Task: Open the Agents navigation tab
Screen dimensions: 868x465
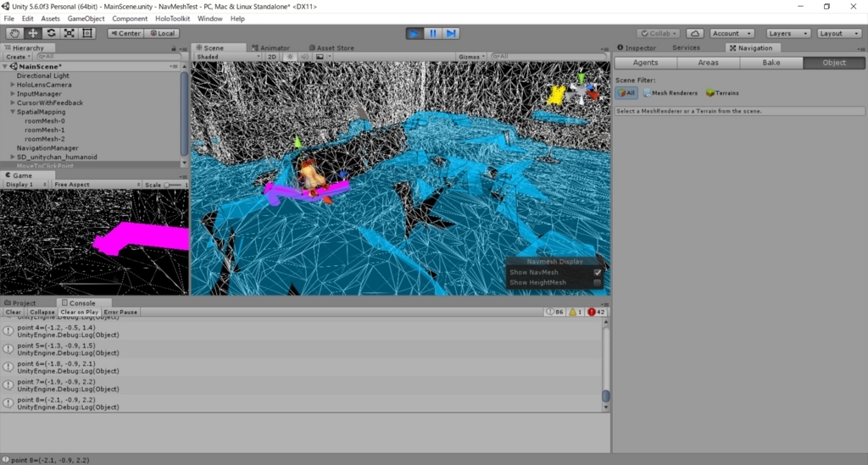Action: pos(645,63)
